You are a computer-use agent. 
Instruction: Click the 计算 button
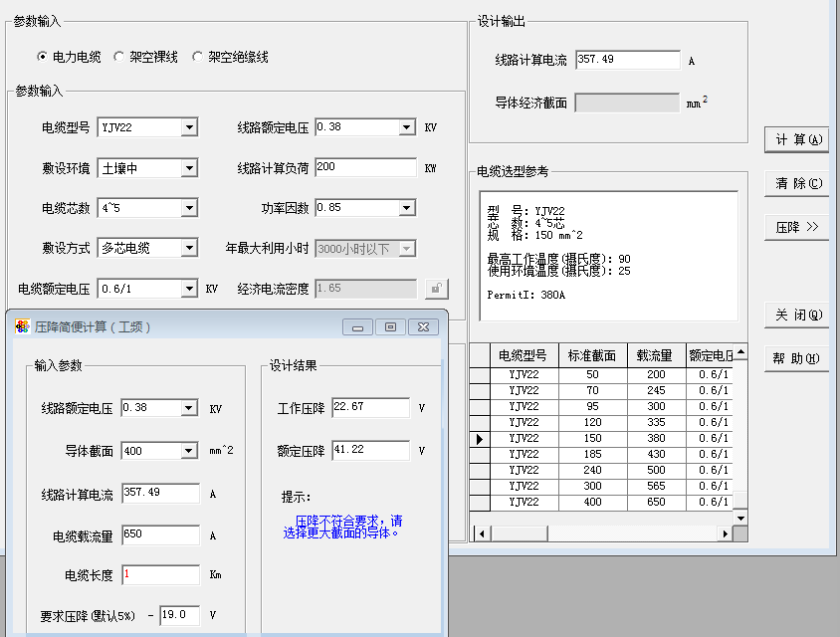click(x=796, y=139)
